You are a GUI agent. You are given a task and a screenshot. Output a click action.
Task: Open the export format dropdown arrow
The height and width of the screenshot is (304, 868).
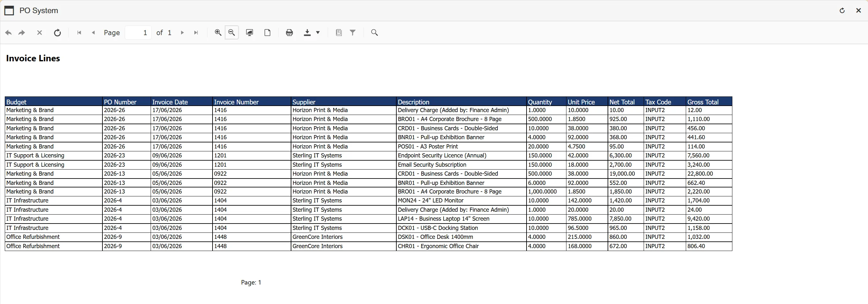pyautogui.click(x=318, y=33)
